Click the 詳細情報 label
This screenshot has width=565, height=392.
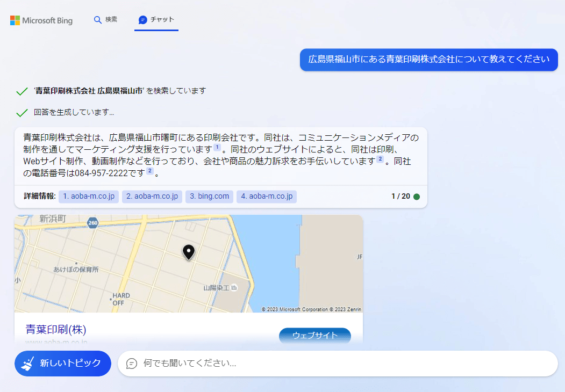coord(40,197)
